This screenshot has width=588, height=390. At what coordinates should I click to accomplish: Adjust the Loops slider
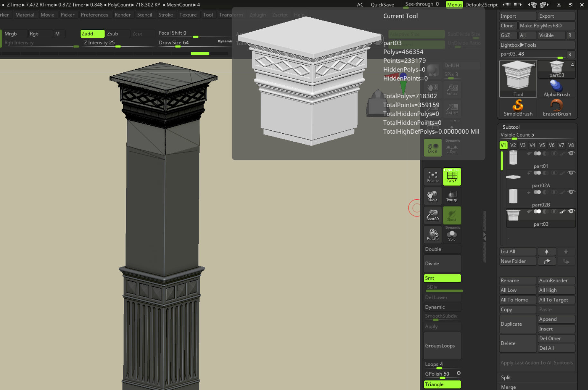[x=442, y=365]
